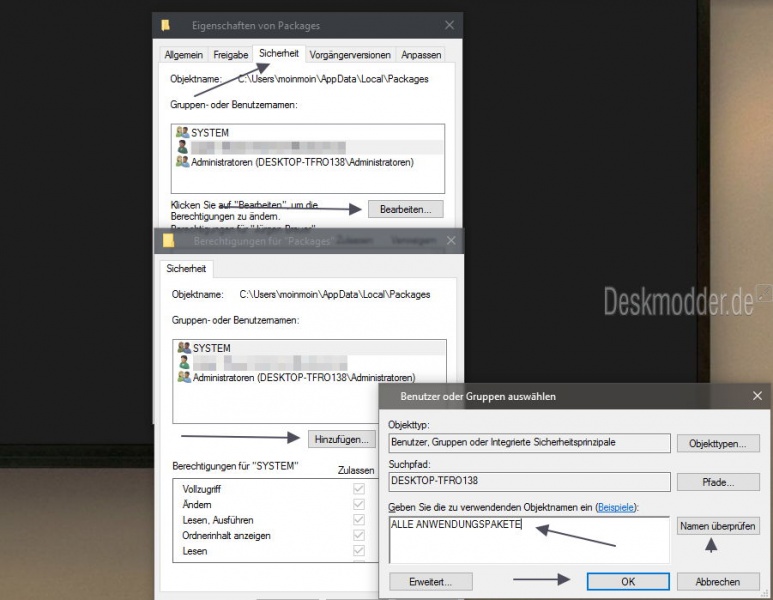Click Namen überprüfen button
The height and width of the screenshot is (600, 773).
(718, 526)
